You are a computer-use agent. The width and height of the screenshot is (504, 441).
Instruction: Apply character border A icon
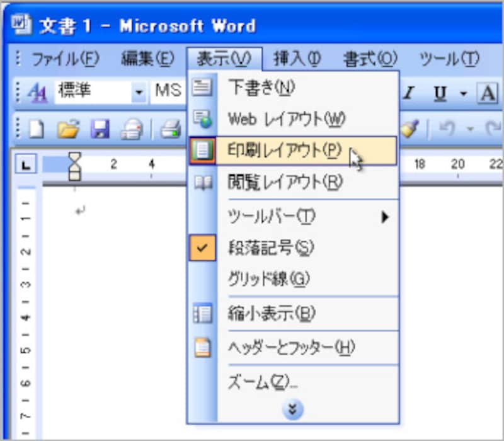point(487,93)
